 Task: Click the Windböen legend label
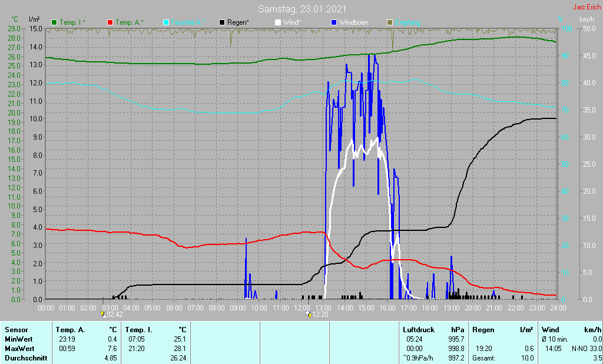pos(353,22)
